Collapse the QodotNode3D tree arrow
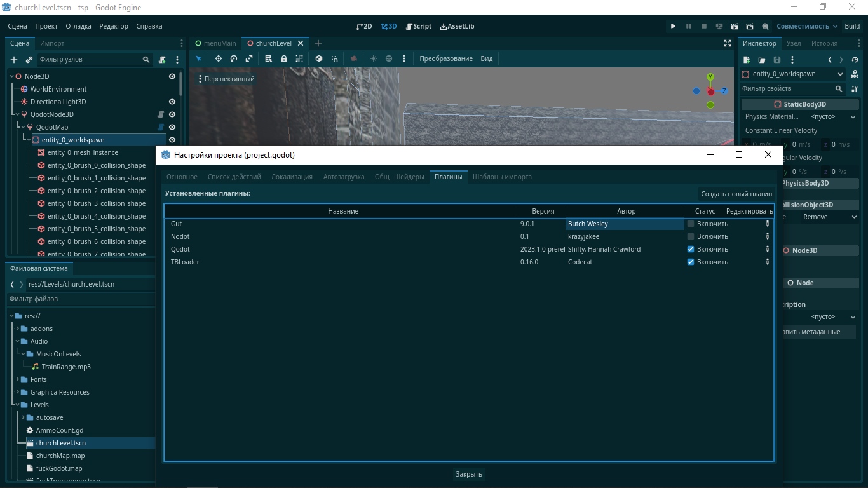This screenshot has height=488, width=868. pyautogui.click(x=17, y=114)
